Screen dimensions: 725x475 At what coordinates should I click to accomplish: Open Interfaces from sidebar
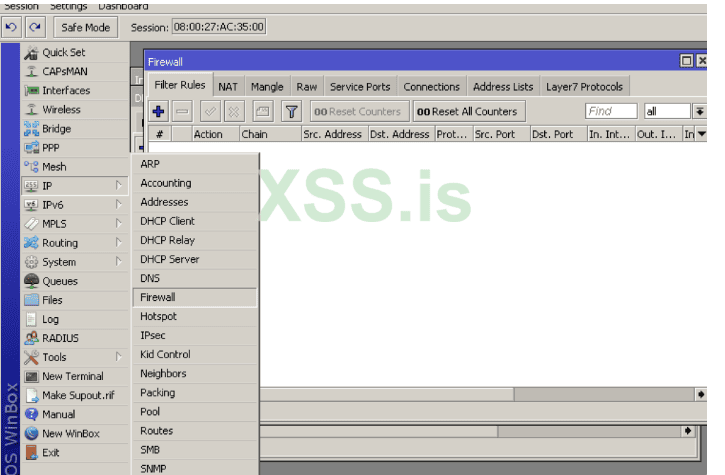pyautogui.click(x=75, y=90)
